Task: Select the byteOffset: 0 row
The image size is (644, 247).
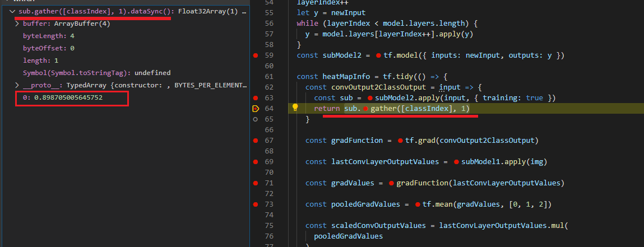Action: pyautogui.click(x=125, y=48)
